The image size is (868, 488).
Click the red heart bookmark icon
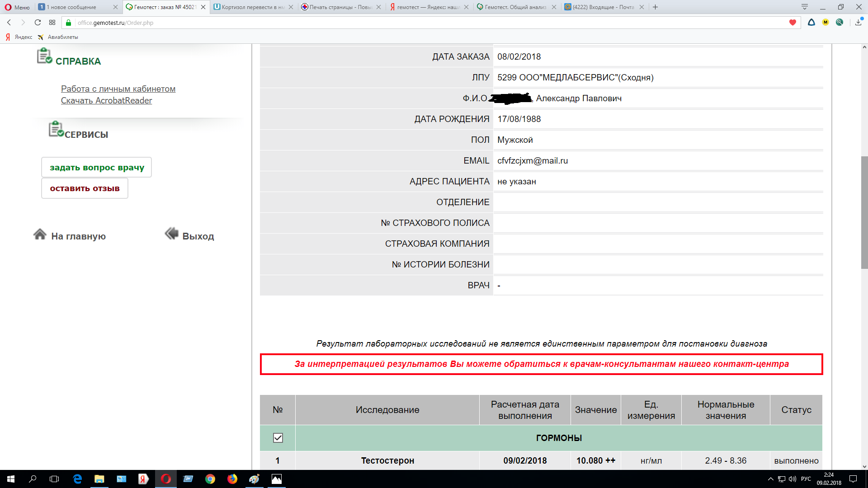[x=793, y=23]
